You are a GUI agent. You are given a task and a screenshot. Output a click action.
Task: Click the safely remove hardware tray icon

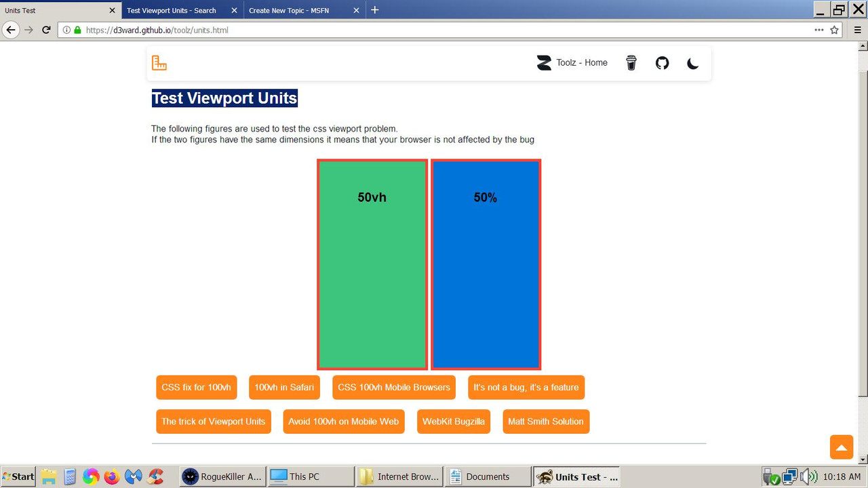(771, 476)
